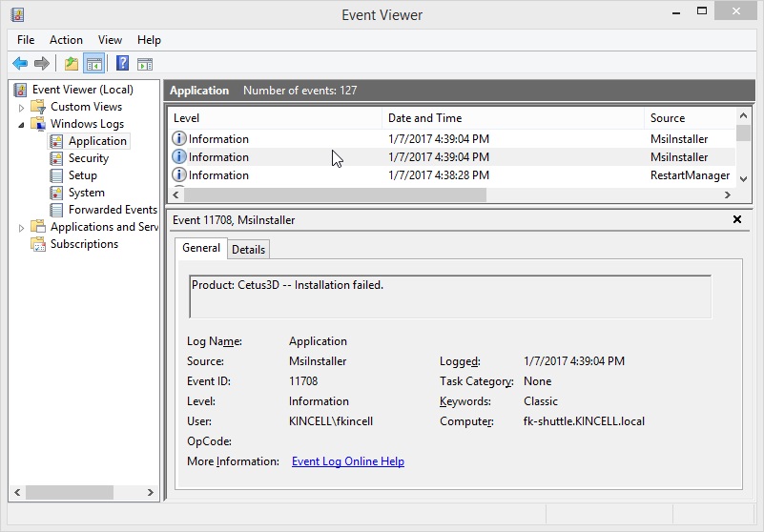Screen dimensions: 764x532
Task: Click the event list horizontal scroll left arrow
Action: pyautogui.click(x=176, y=194)
